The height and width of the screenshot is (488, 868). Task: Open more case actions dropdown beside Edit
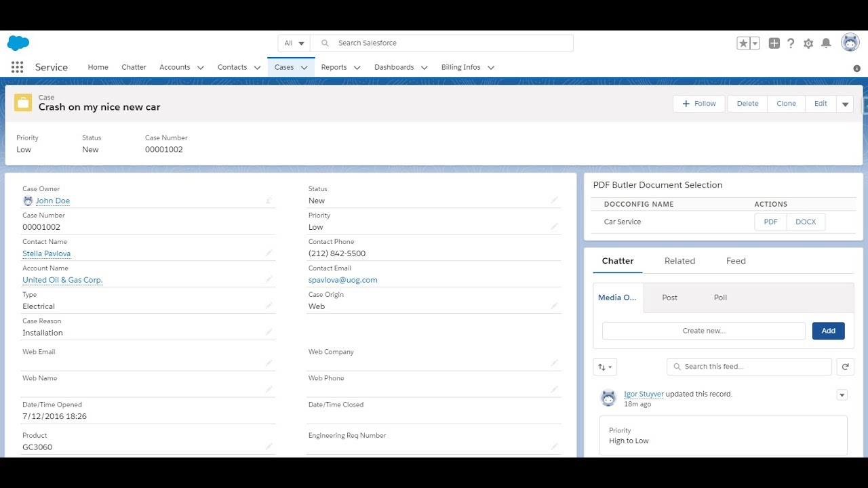click(845, 104)
